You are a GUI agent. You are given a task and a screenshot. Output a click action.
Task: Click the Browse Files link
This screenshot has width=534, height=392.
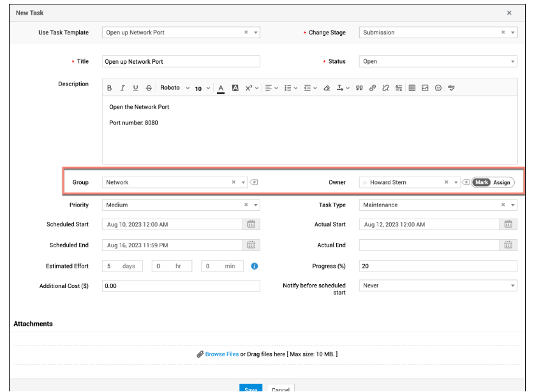click(221, 354)
